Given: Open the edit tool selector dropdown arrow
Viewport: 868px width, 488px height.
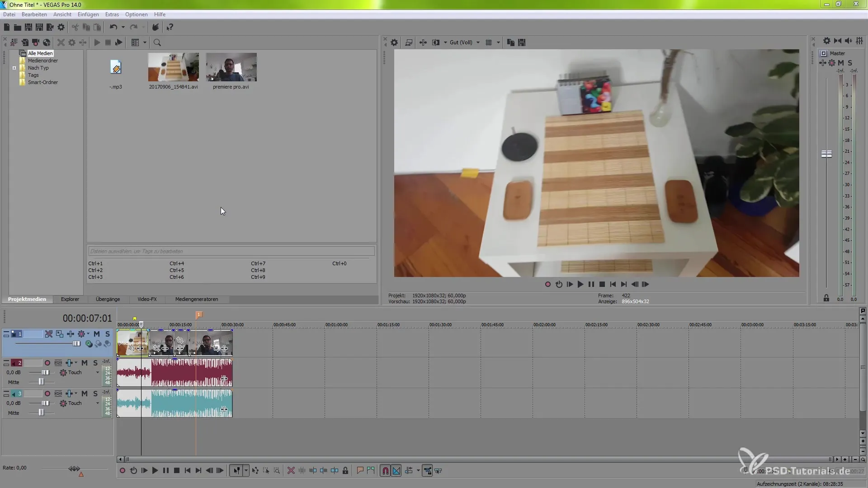Looking at the screenshot, I should pyautogui.click(x=246, y=471).
